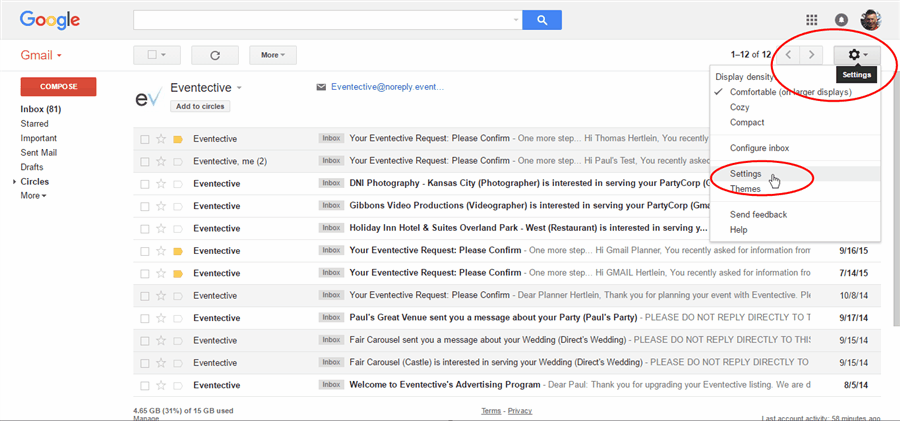Open the Sent Mail folder

38,153
